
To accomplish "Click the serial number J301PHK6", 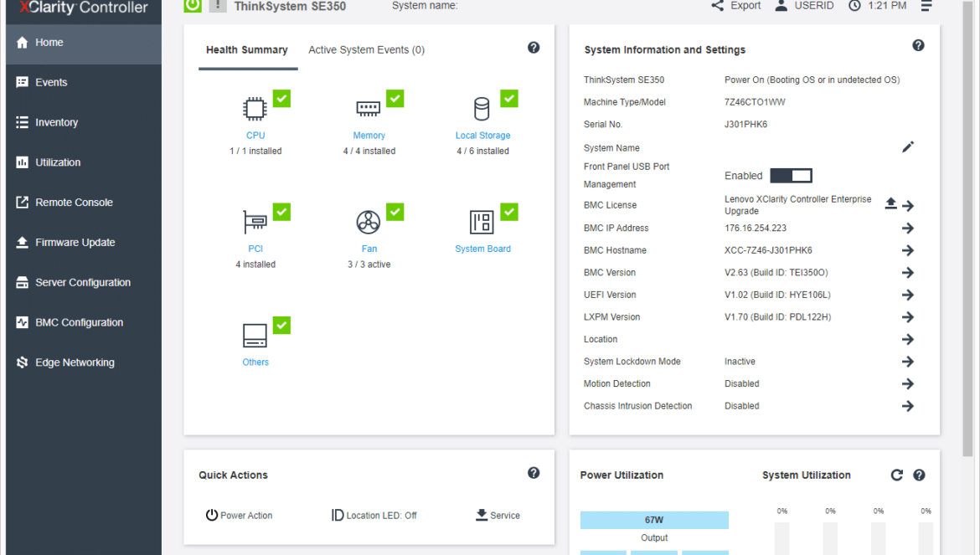I will coord(745,124).
